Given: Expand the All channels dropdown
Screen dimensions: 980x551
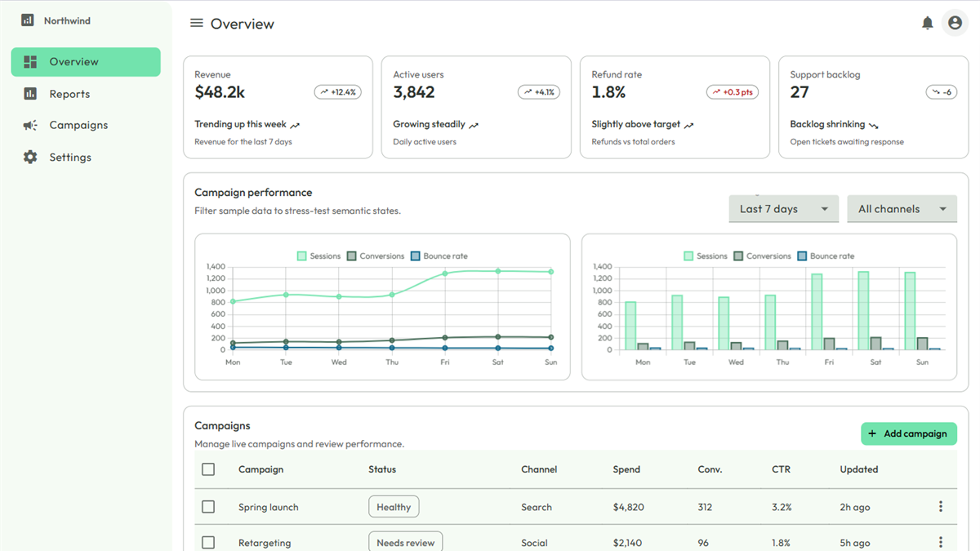Looking at the screenshot, I should tap(902, 209).
